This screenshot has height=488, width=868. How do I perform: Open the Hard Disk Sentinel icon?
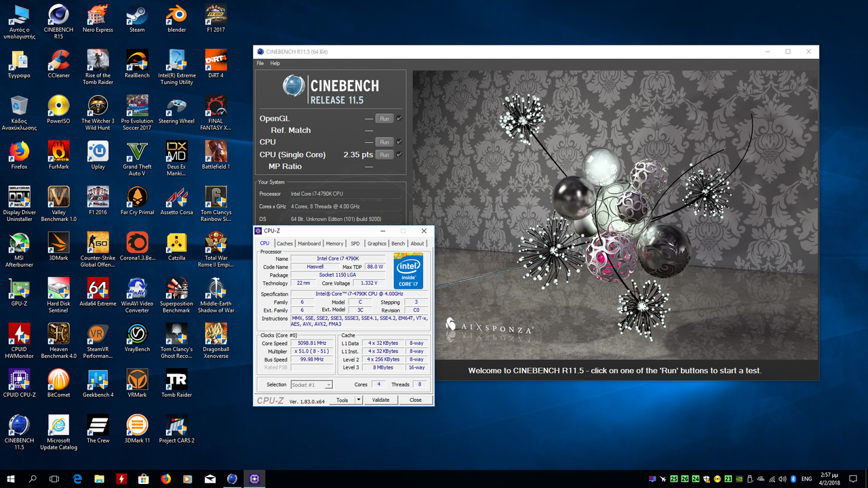pyautogui.click(x=58, y=295)
